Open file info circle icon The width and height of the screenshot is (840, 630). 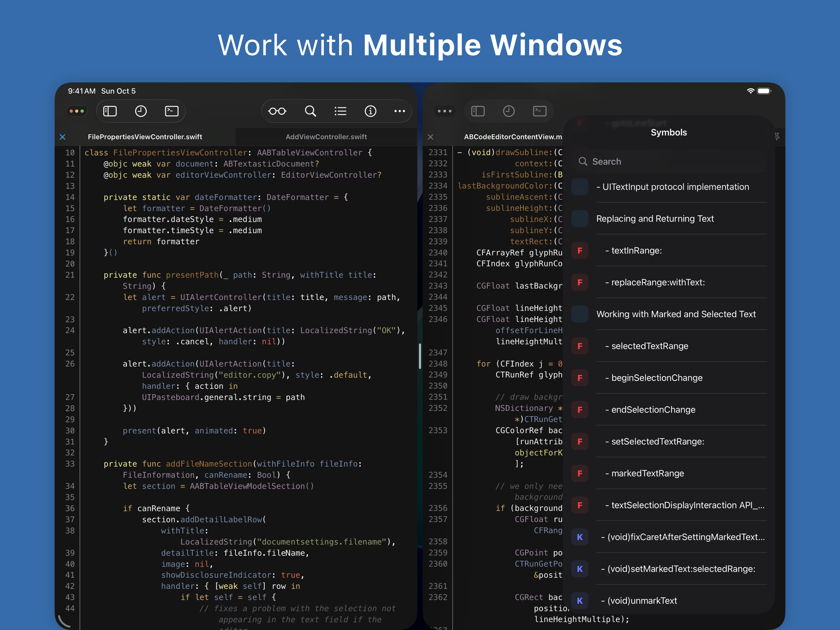pos(370,111)
